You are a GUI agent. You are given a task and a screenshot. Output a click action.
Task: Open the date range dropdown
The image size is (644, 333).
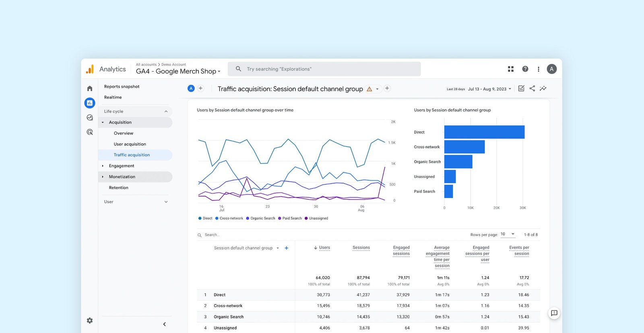coord(489,89)
